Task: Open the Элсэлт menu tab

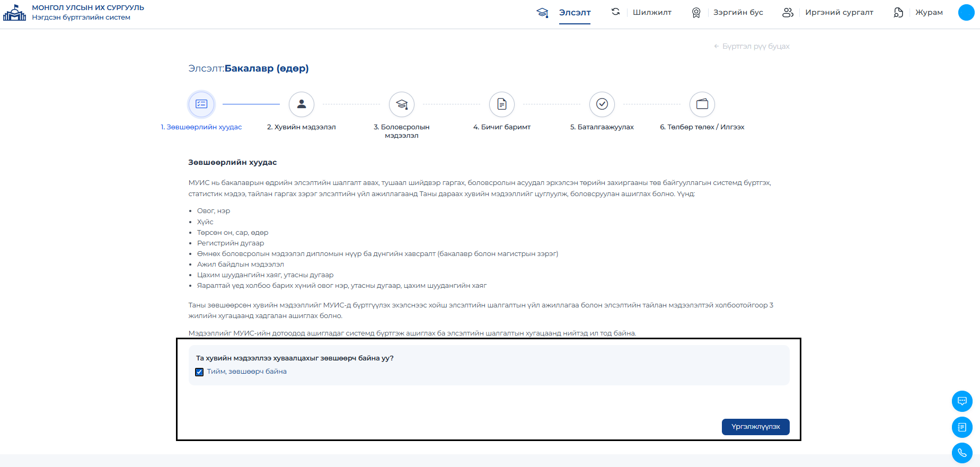Action: (575, 12)
